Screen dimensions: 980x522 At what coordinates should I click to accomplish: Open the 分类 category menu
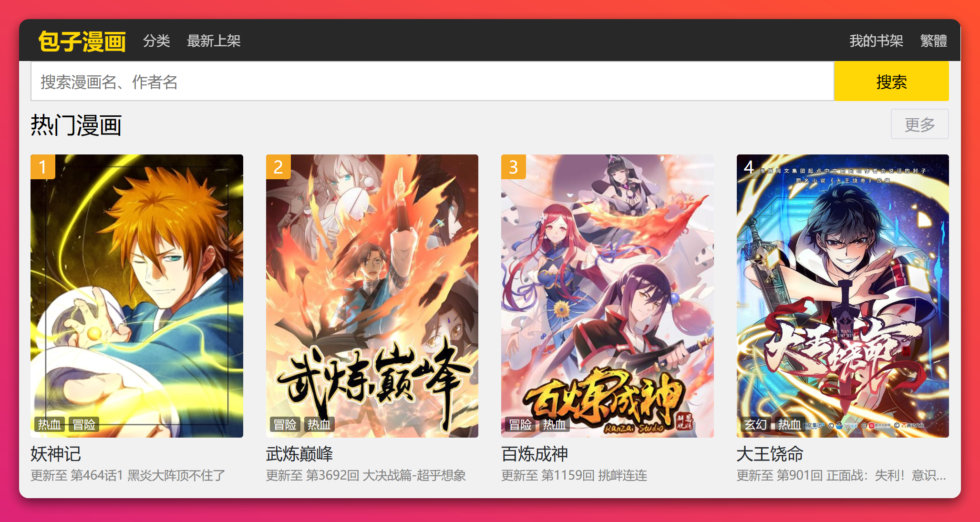156,41
